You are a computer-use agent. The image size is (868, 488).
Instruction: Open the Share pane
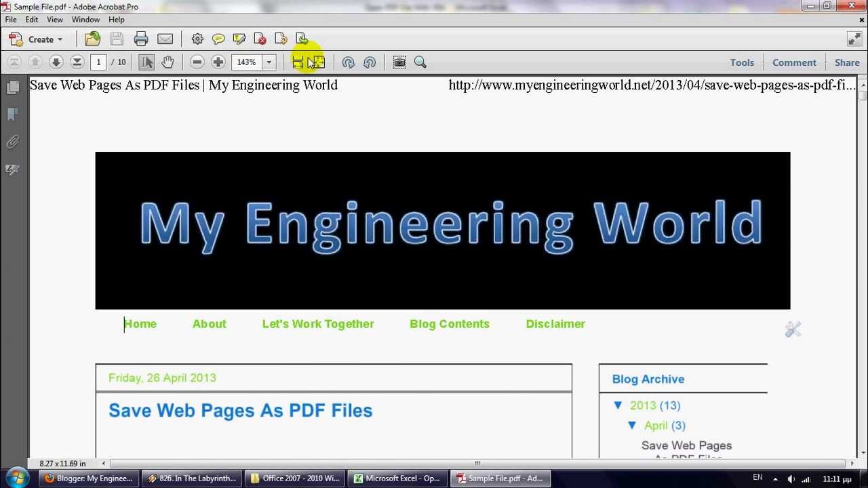847,62
